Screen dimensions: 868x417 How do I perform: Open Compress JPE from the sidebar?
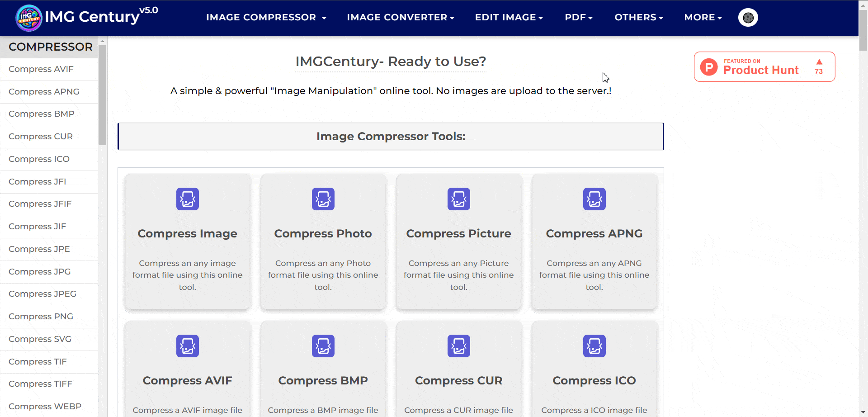tap(49, 249)
